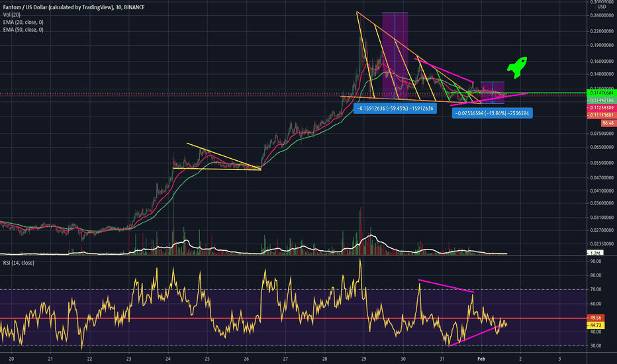Click the red 49.56 RSI label
Image resolution: width=617 pixels, height=364 pixels.
pyautogui.click(x=596, y=318)
